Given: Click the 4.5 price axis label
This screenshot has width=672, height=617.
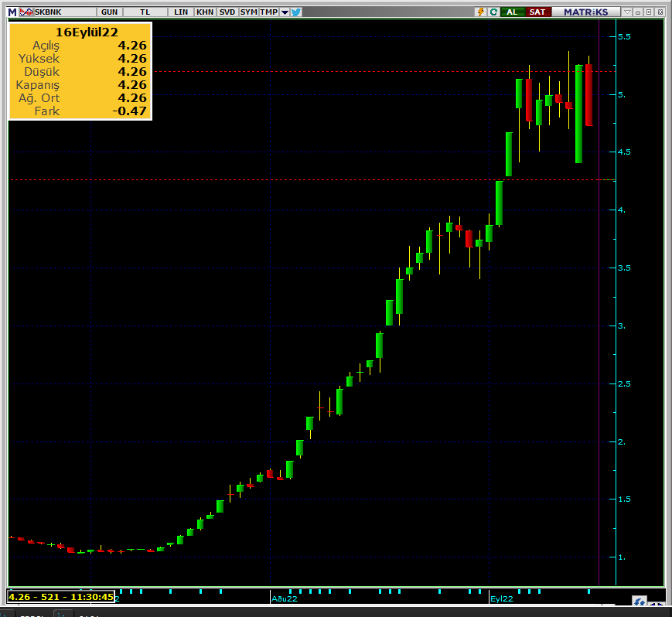Looking at the screenshot, I should (624, 152).
